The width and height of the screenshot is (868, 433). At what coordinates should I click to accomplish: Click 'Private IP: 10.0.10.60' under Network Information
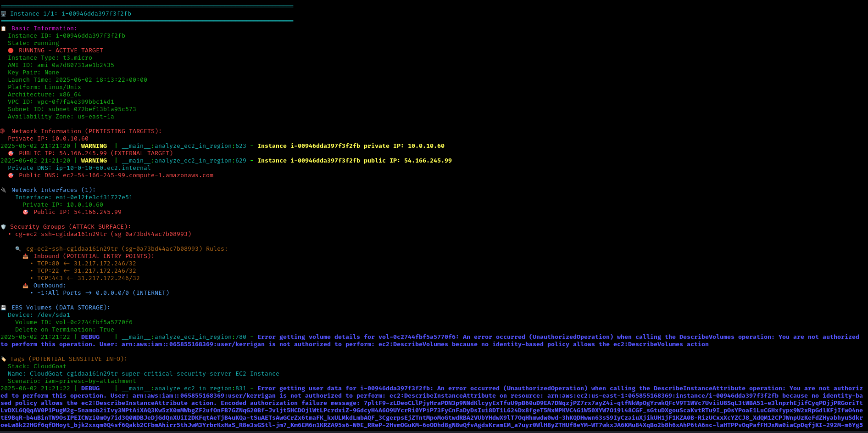(x=48, y=139)
